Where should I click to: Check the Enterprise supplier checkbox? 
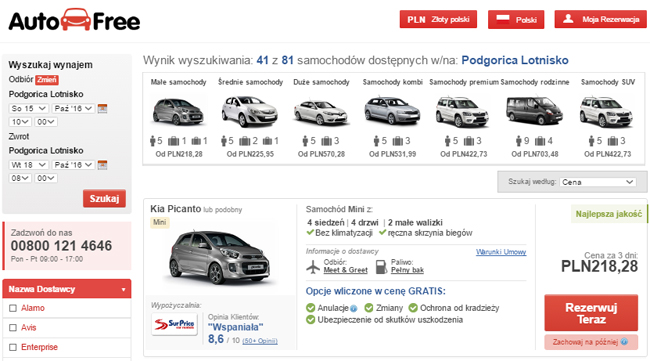pyautogui.click(x=13, y=347)
